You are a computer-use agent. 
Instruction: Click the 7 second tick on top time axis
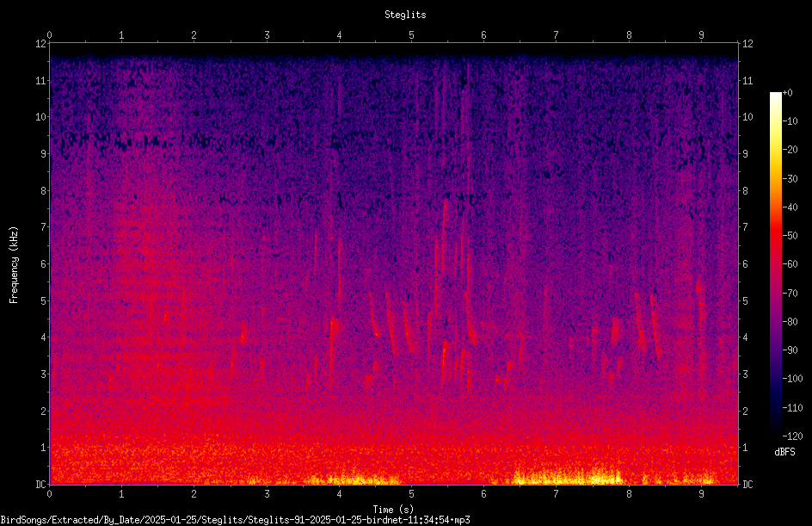pyautogui.click(x=557, y=35)
